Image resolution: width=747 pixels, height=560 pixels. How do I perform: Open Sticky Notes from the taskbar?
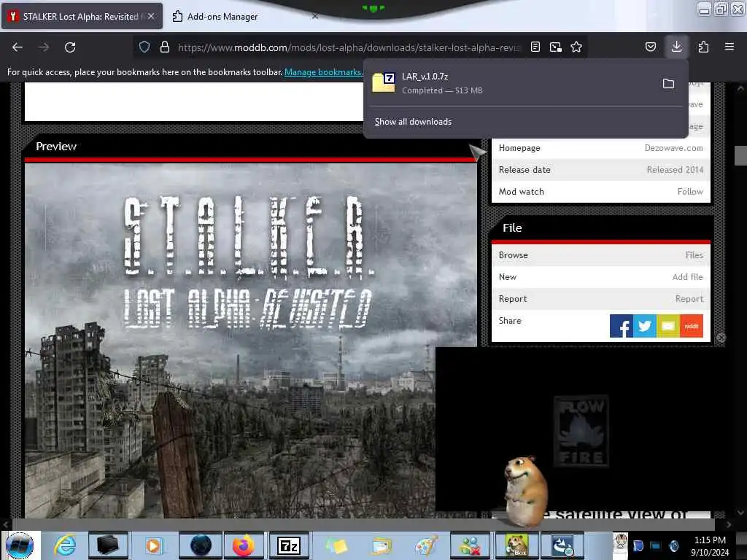(x=336, y=545)
